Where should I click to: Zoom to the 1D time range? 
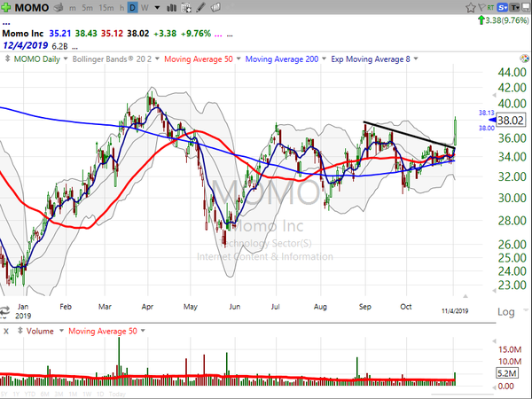(100, 394)
